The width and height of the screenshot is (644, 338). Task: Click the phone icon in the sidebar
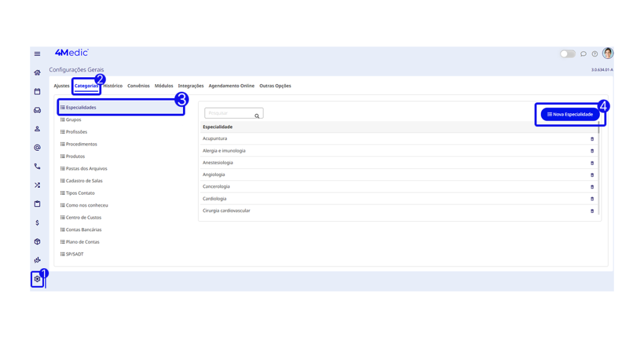tap(37, 166)
